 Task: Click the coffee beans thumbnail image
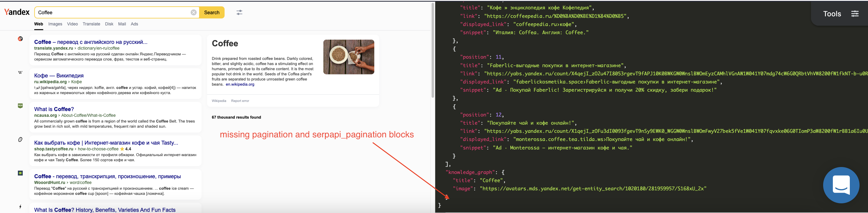tap(349, 57)
